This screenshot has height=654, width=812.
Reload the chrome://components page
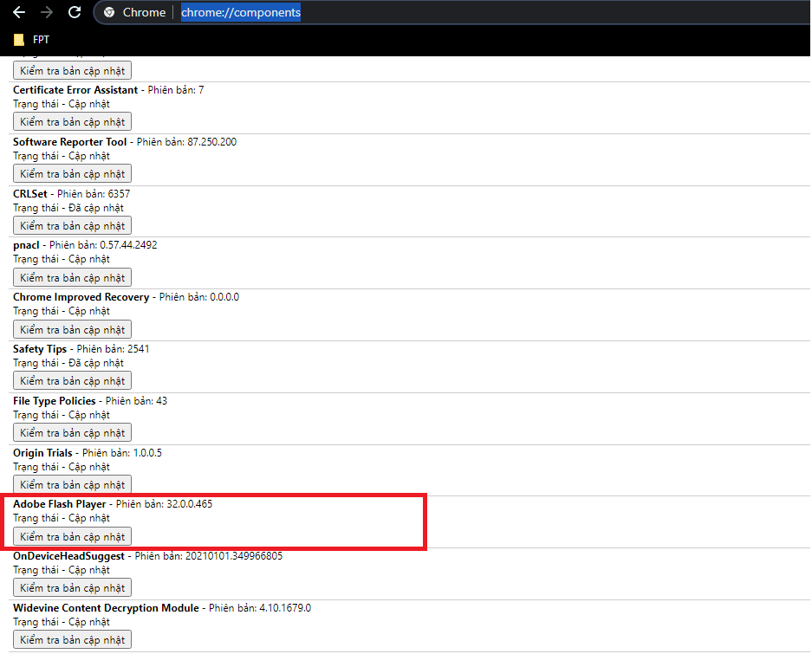(x=75, y=12)
